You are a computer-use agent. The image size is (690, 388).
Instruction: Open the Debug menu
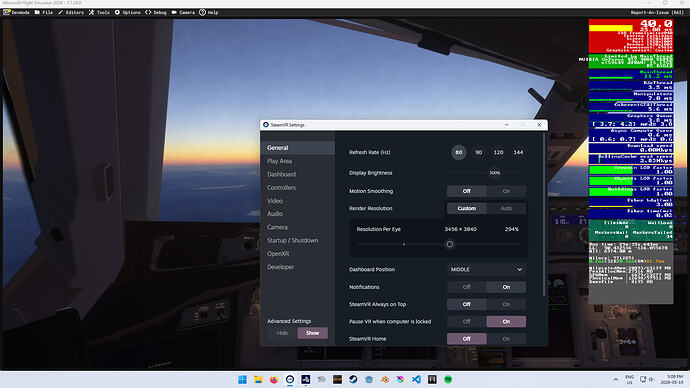coord(160,12)
